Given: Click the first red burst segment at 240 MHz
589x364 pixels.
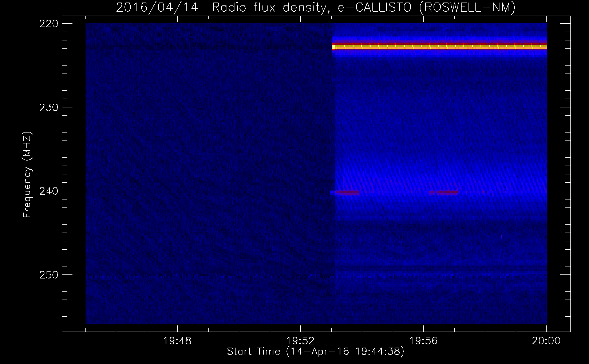Looking at the screenshot, I should pos(347,193).
